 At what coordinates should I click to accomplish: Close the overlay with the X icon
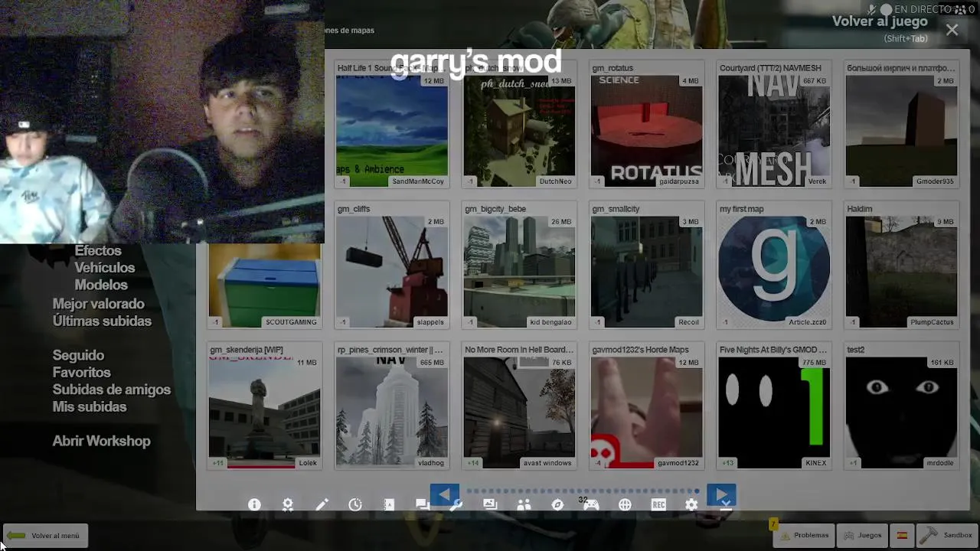point(952,30)
